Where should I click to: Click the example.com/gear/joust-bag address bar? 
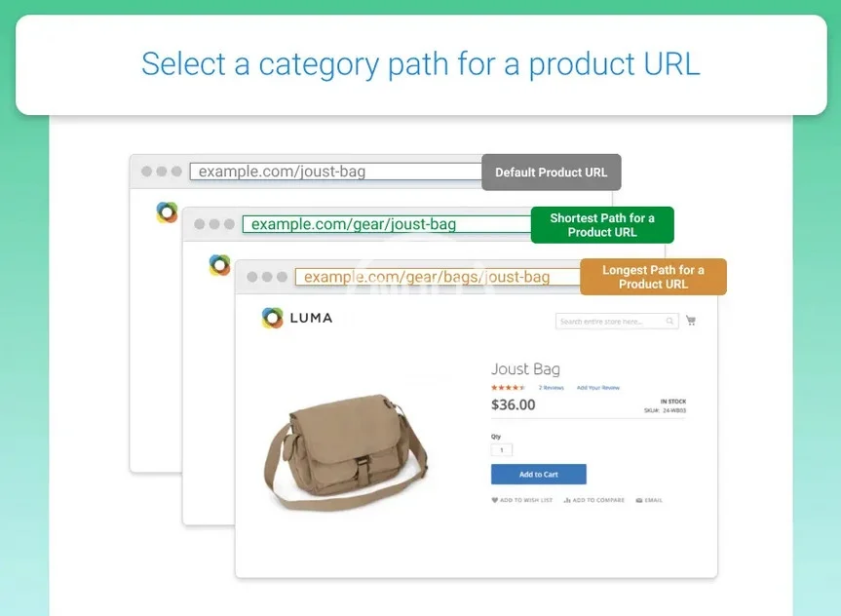coord(385,224)
